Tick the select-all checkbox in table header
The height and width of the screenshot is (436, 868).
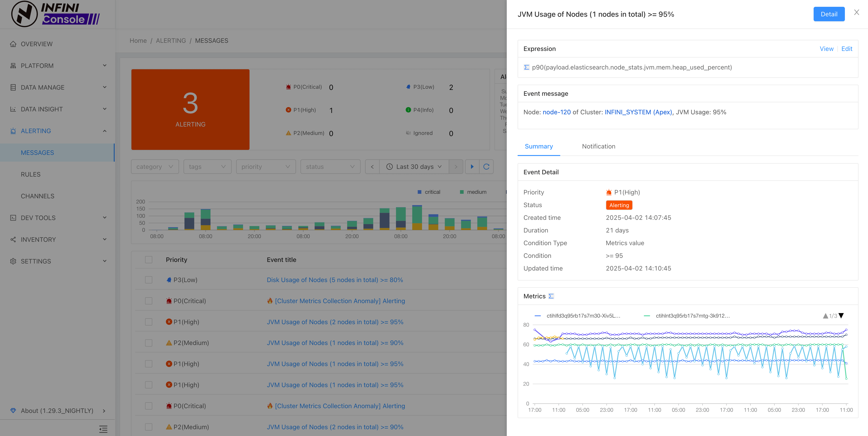[x=149, y=260]
